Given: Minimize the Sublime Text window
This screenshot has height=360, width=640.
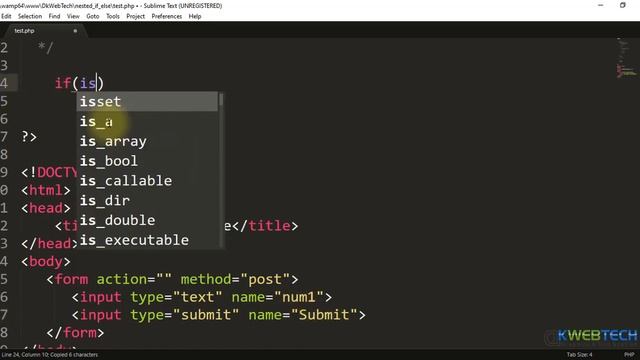Looking at the screenshot, I should click(x=600, y=5).
